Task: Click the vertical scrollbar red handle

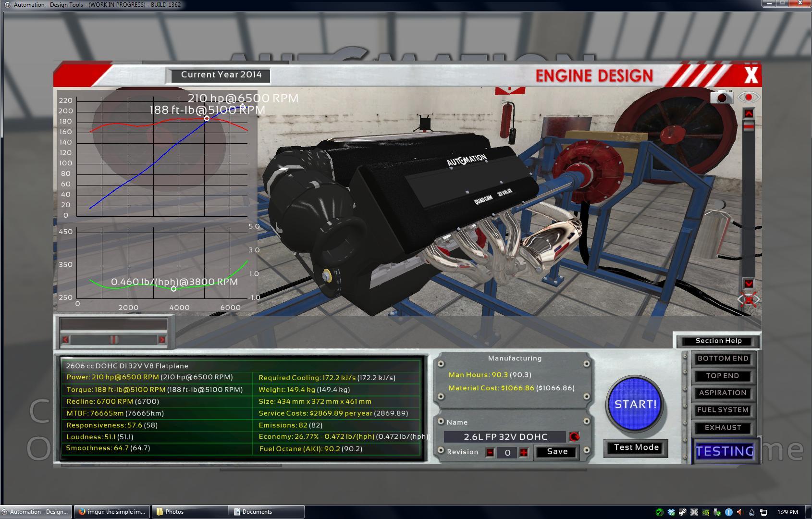Action: tap(749, 126)
